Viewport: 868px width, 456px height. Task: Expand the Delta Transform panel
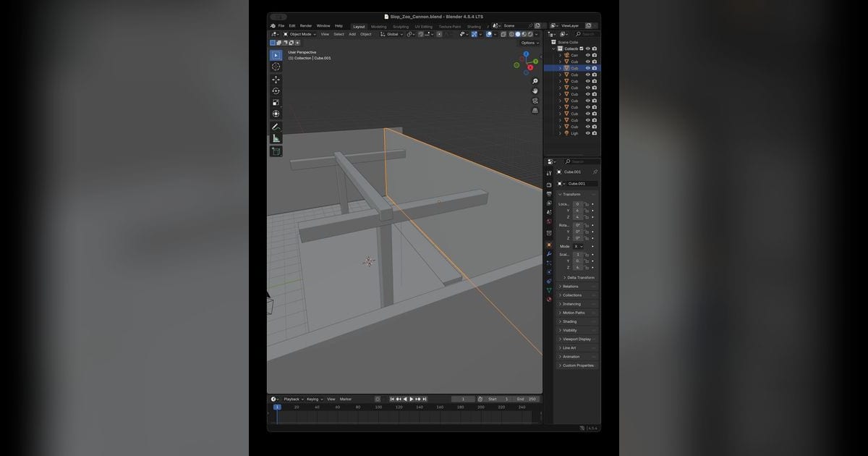(580, 277)
